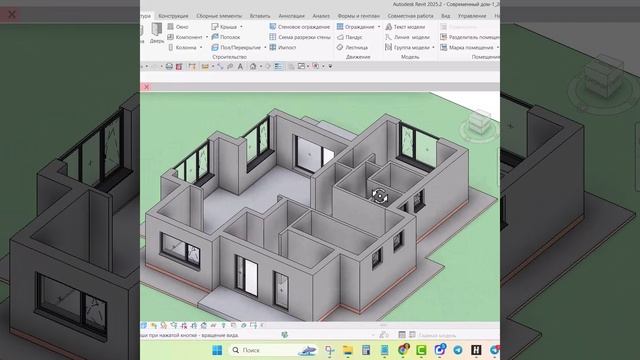Open the Аннотации ribbon tab
Image resolution: width=640 pixels, height=360 pixels.
tap(291, 16)
